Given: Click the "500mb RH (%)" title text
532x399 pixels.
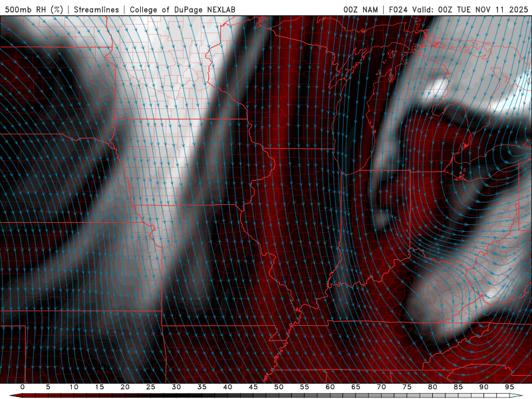Looking at the screenshot, I should click(x=34, y=9).
